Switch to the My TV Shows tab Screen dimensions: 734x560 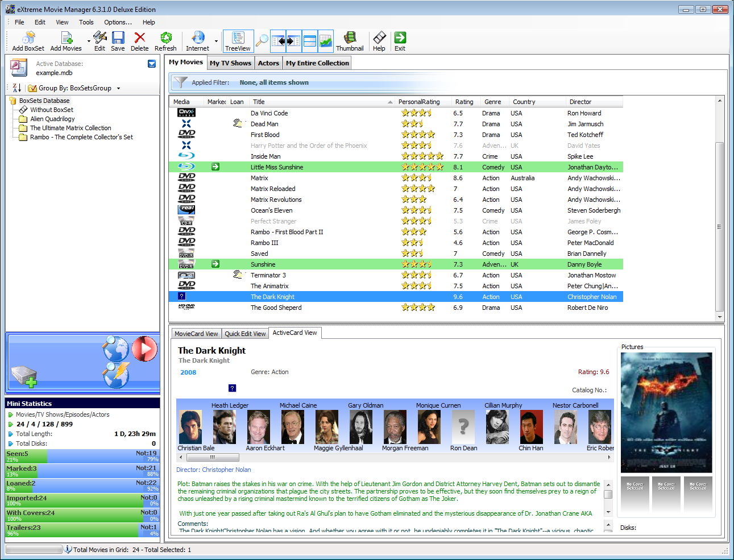pos(230,63)
